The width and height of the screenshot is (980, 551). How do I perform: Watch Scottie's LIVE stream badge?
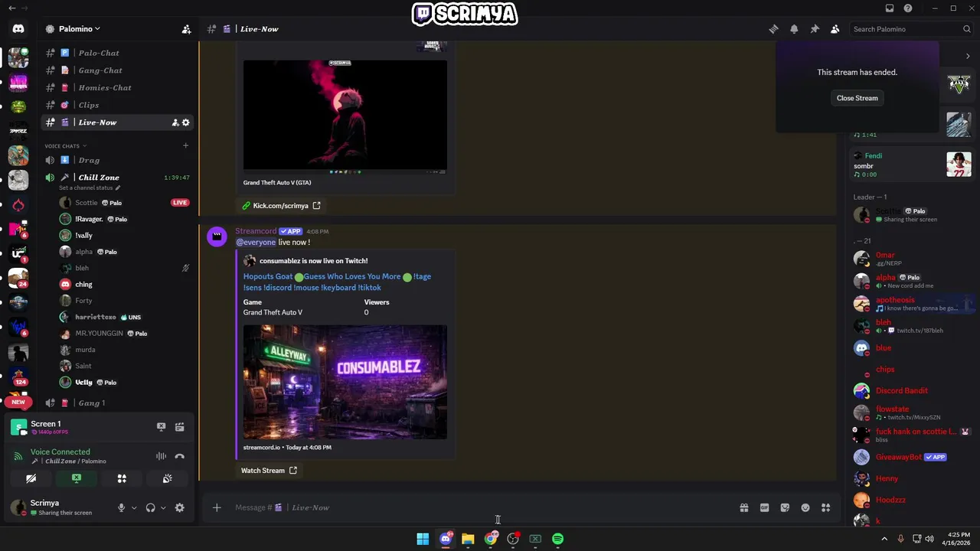(179, 203)
